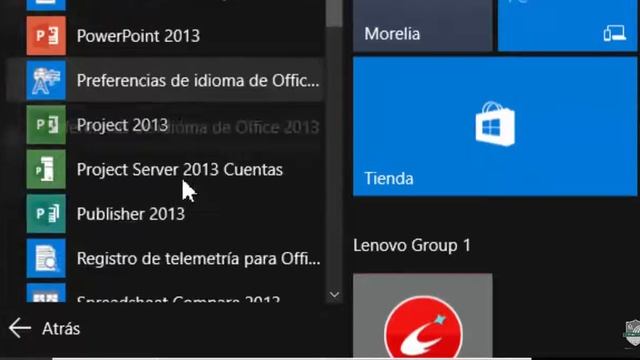Click the telemetry log document icon
Image resolution: width=640 pixels, height=360 pixels.
tap(46, 258)
